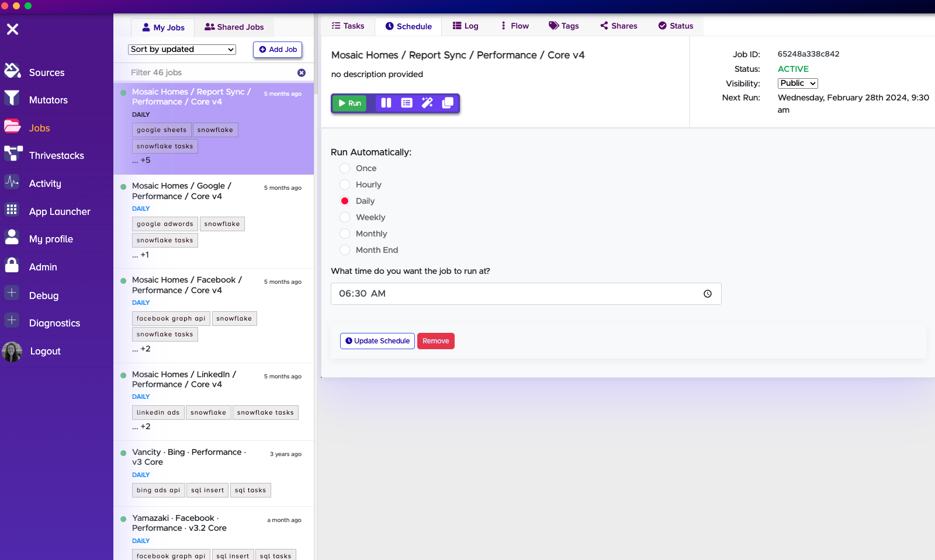Open the Sort by updated dropdown
Viewport: 935px width, 560px height.
pos(182,50)
